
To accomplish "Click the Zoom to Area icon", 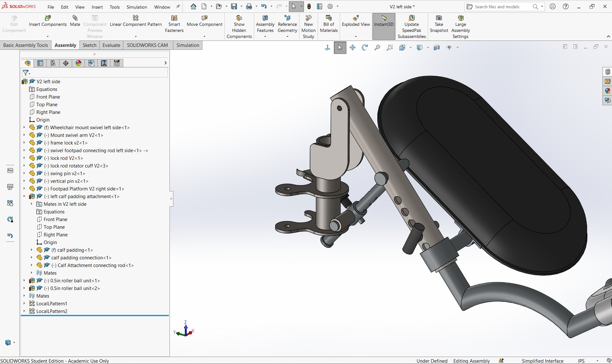I will (x=390, y=48).
